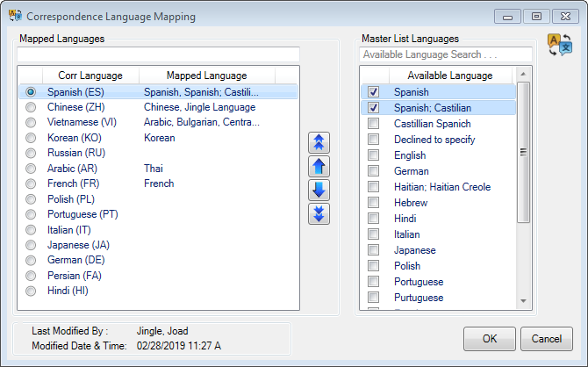Select the Vietnamese (VI) radio button
The image size is (588, 367).
[x=31, y=122]
